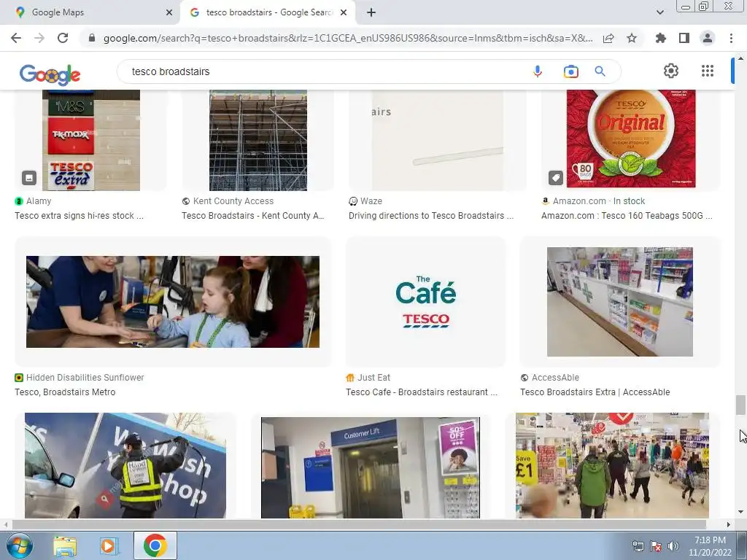This screenshot has height=560, width=747.
Task: Click the vertical scrollbar down arrow
Action: pyautogui.click(x=740, y=513)
